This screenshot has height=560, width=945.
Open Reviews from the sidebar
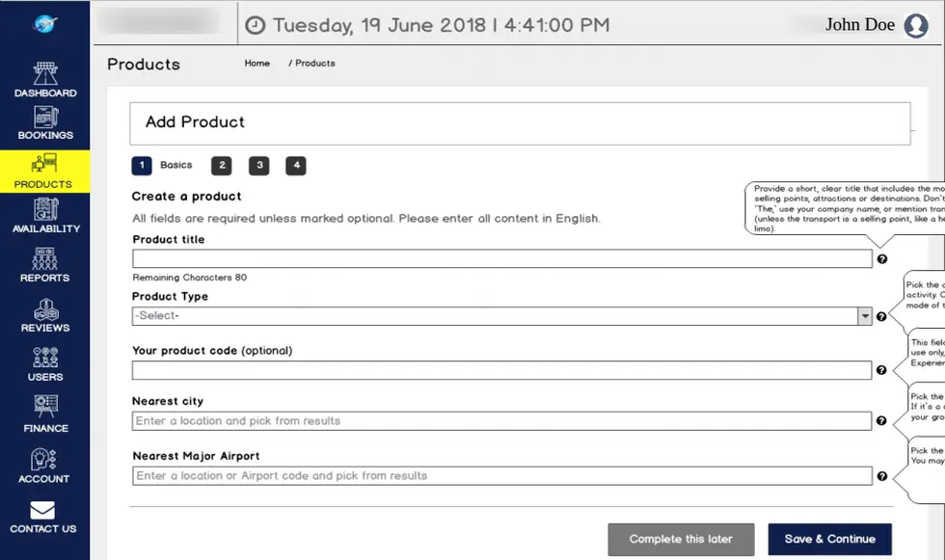(46, 309)
